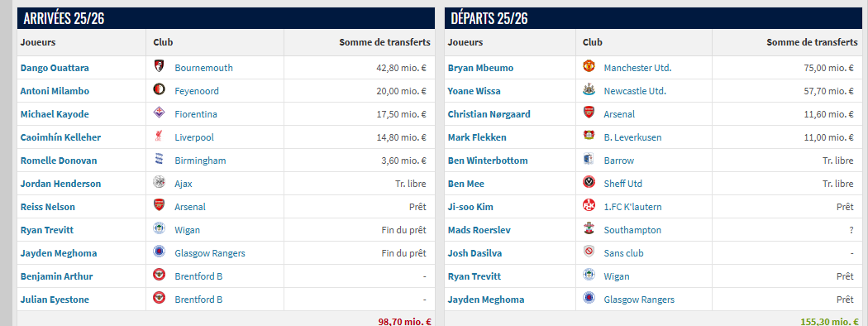This screenshot has height=326, width=868.
Task: Click the Fiorentina club crest icon
Action: tap(159, 114)
